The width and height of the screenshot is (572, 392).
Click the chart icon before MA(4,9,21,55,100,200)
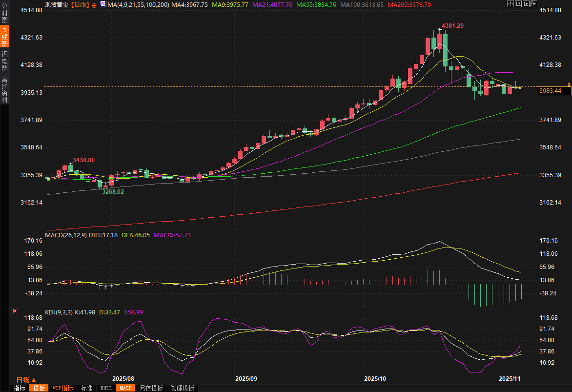point(103,4)
